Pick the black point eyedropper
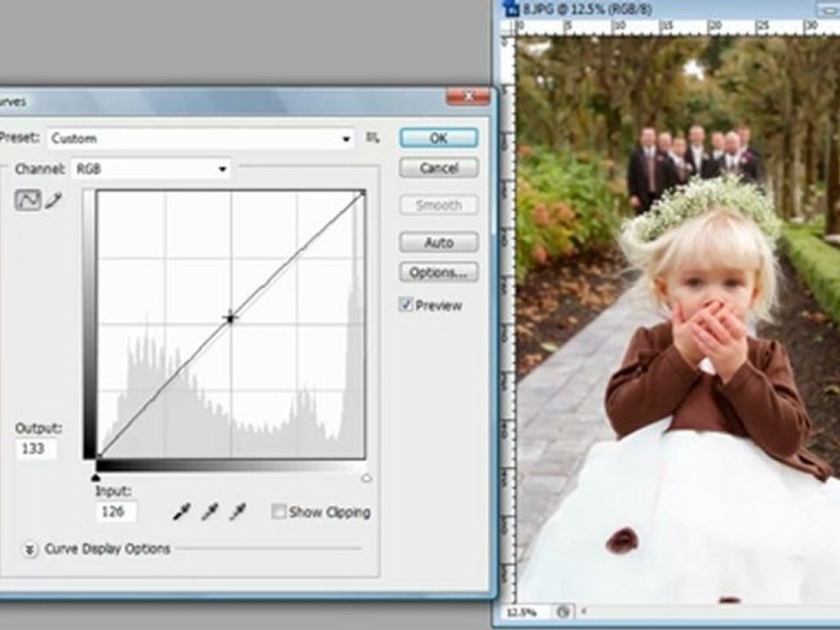840x630 pixels. [x=182, y=512]
